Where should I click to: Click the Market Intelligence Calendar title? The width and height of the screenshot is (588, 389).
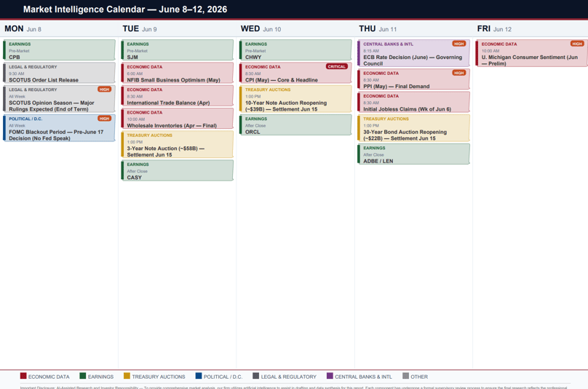(125, 9)
